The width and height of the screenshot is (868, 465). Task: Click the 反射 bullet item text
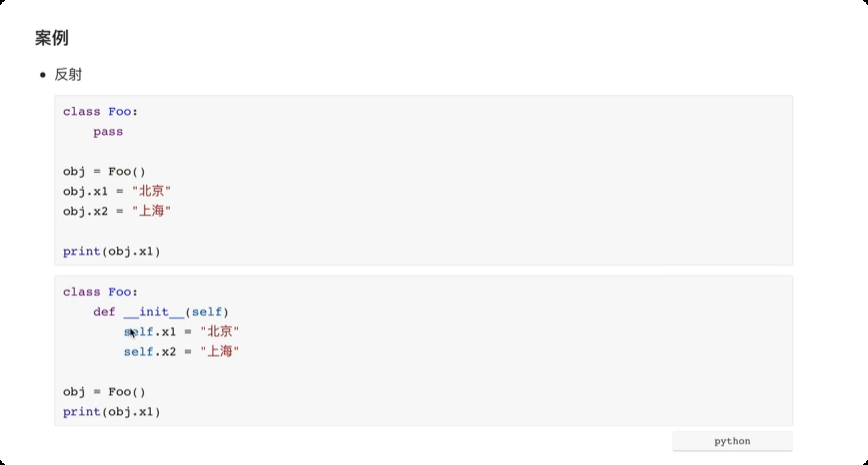(x=68, y=75)
